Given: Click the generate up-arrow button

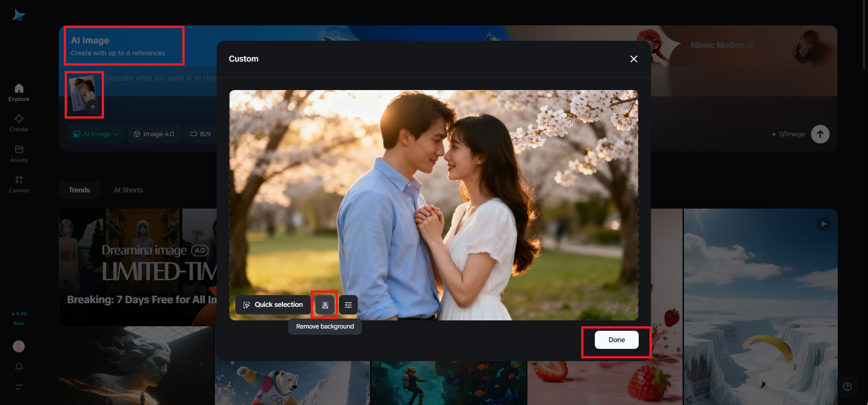Looking at the screenshot, I should [x=820, y=134].
